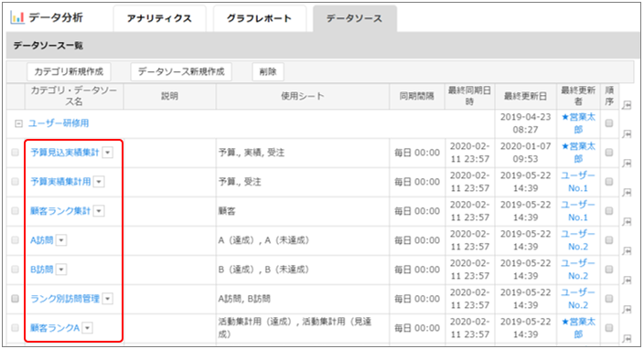This screenshot has width=644, height=349.
Task: Click the データ分析 bar chart icon
Action: click(17, 17)
